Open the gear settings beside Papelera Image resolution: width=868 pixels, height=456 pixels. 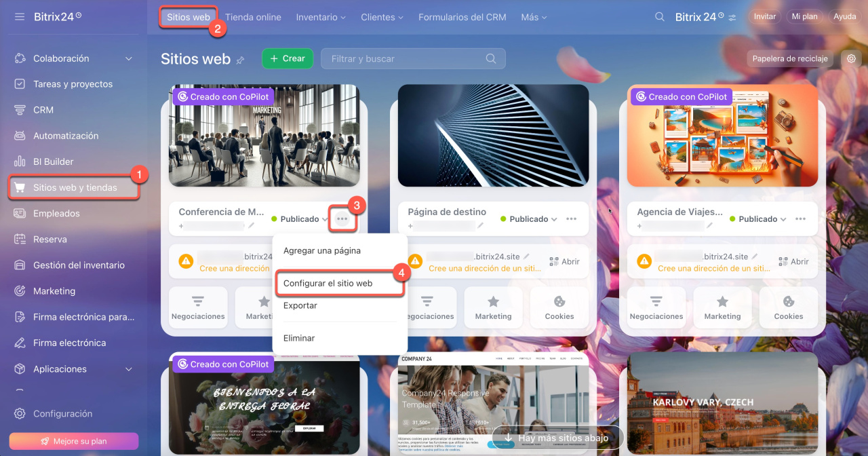pos(851,58)
